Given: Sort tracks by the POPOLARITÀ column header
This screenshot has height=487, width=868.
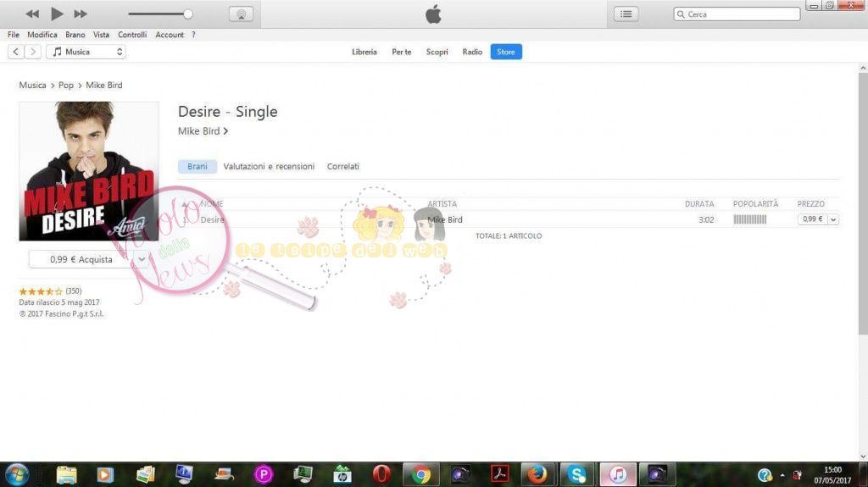Looking at the screenshot, I should point(755,204).
